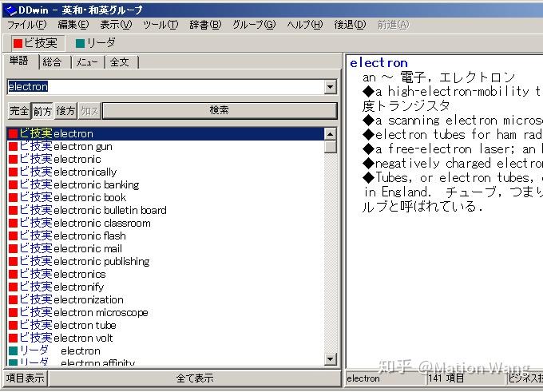Open the 辞書(B) menu
This screenshot has height=392, width=543.
tap(204, 25)
